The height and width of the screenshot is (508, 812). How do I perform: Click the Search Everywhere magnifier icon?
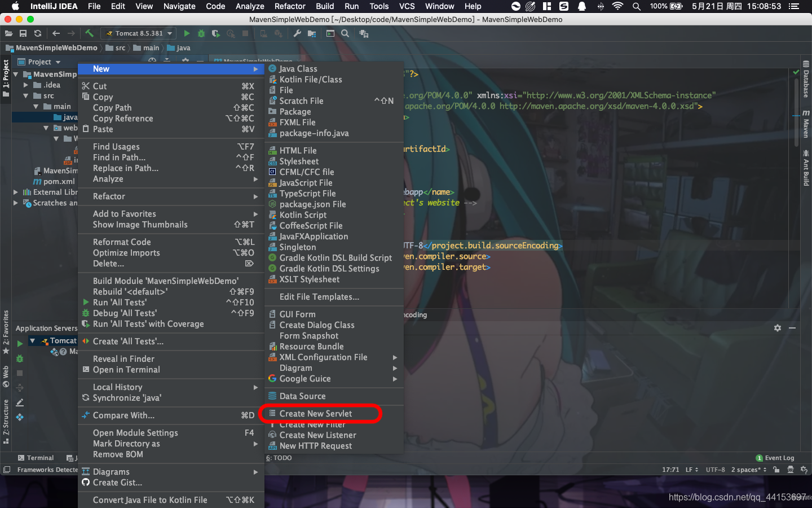pyautogui.click(x=345, y=33)
